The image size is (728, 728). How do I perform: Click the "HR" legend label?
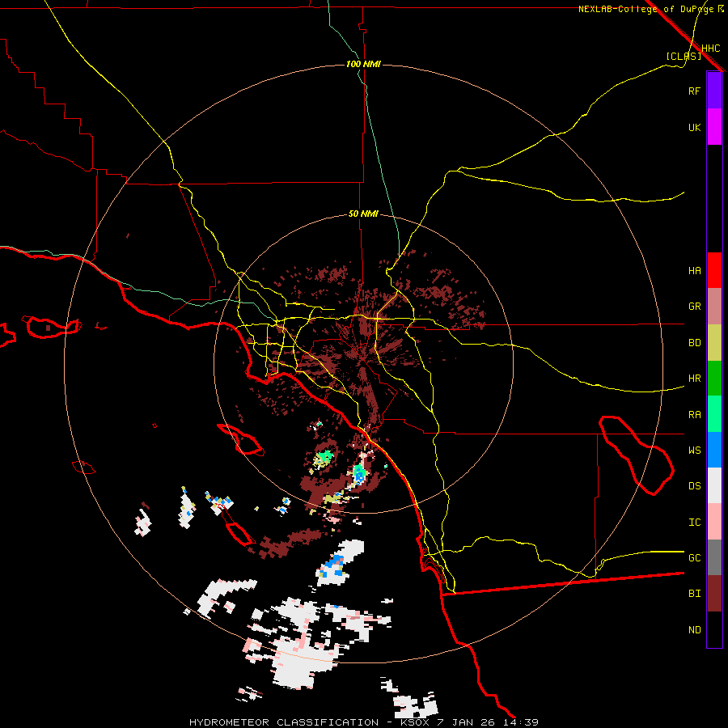[x=694, y=379]
